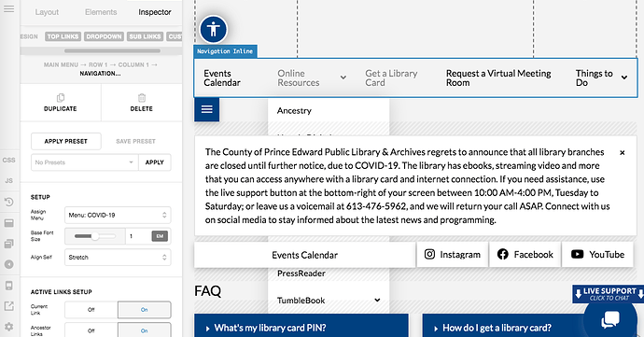Image resolution: width=644 pixels, height=337 pixels.
Task: Click the accessibility person icon
Action: point(213,29)
